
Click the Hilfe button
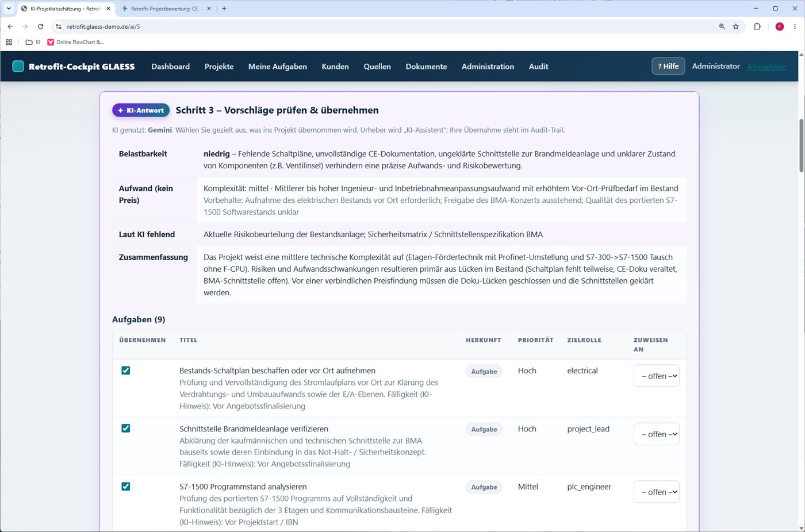[x=668, y=66]
